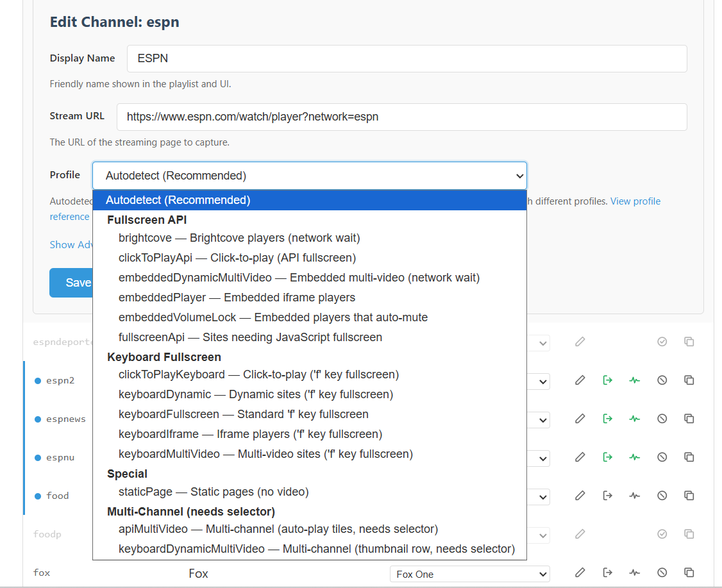722x588 pixels.
Task: Select fullscreenApi JavaScript fullscreen option
Action: click(310, 337)
